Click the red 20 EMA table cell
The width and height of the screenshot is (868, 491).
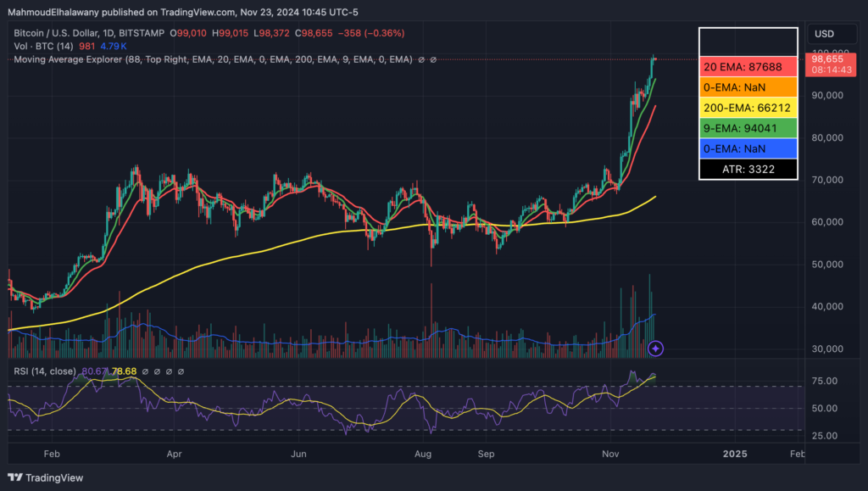[x=748, y=65]
